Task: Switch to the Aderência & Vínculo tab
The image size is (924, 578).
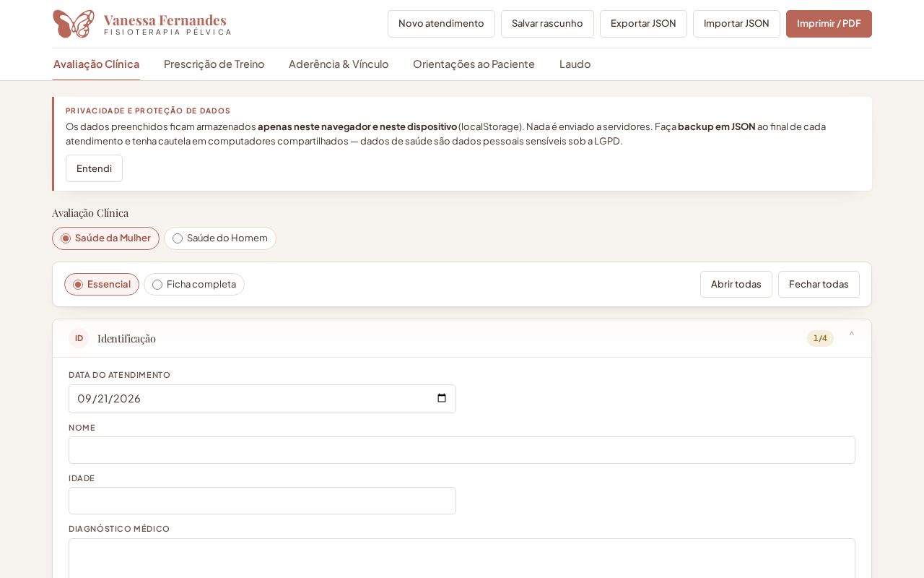Action: click(339, 64)
